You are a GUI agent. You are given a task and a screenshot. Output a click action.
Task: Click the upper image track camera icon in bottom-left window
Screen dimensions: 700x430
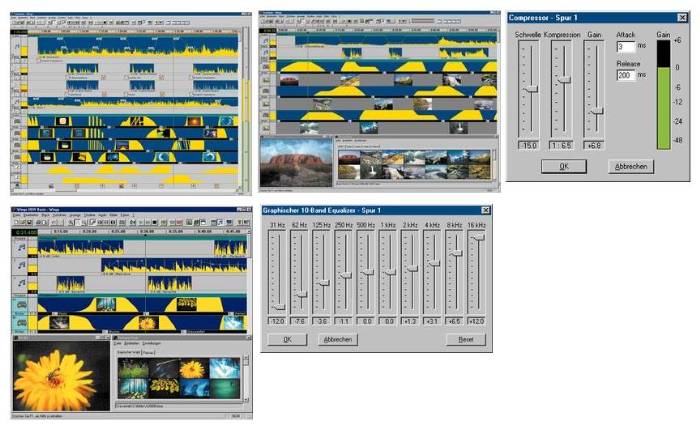[21, 305]
